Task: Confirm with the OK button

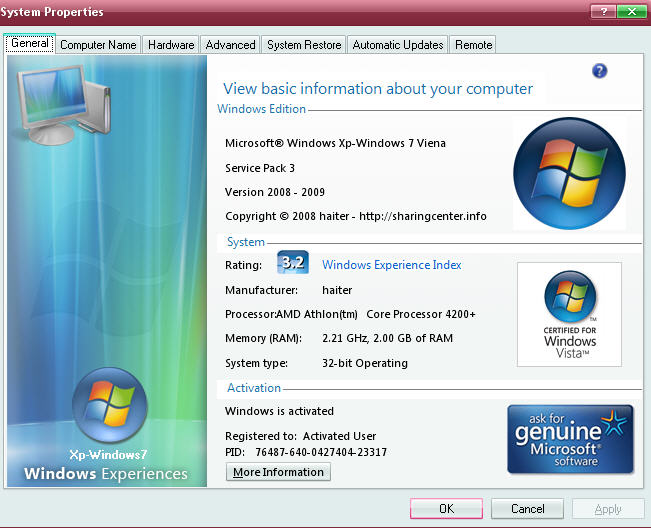Action: (446, 508)
